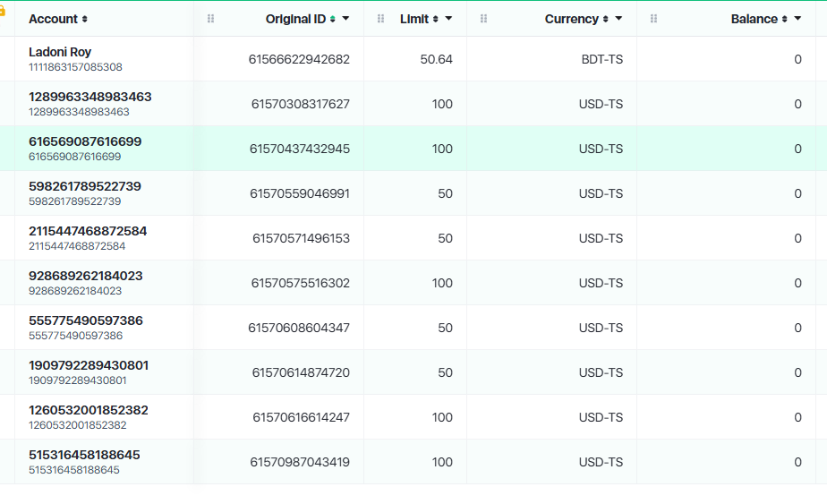827x504 pixels.
Task: Click the BDT-TS currency cell
Action: (601, 59)
